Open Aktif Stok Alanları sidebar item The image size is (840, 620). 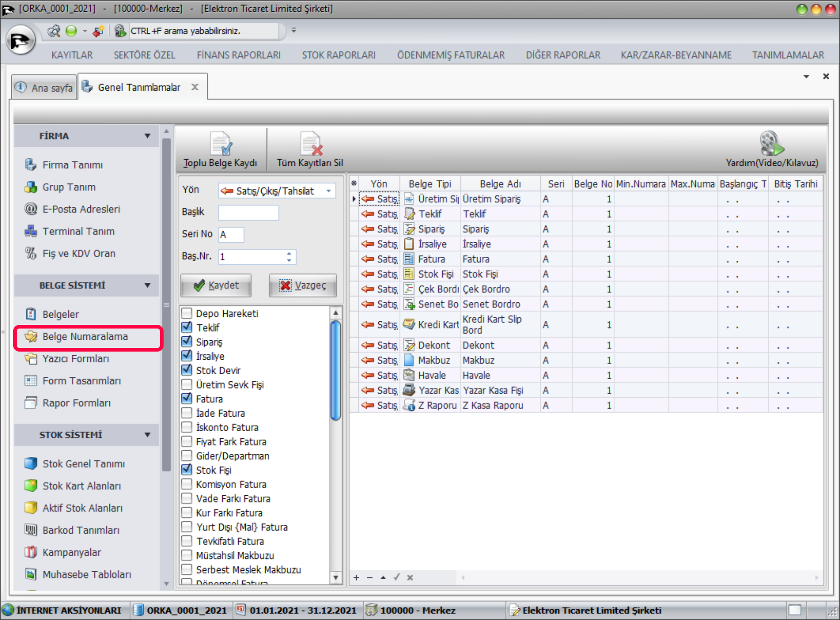point(74,508)
